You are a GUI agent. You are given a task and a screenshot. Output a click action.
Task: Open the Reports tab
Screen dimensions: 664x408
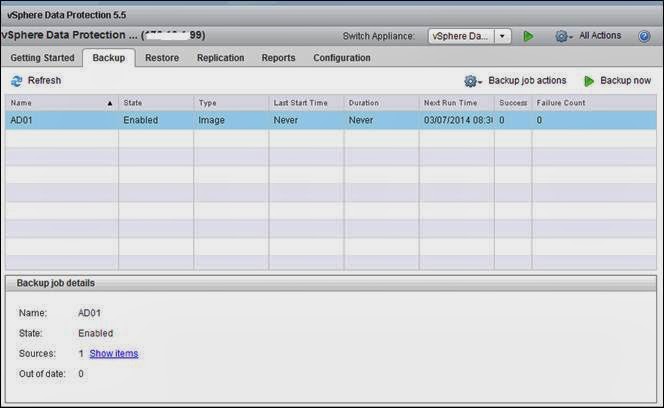[278, 58]
